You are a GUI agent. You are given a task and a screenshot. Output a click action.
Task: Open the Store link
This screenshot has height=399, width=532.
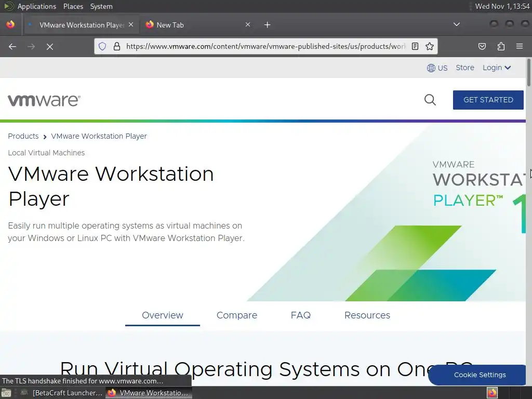click(465, 68)
